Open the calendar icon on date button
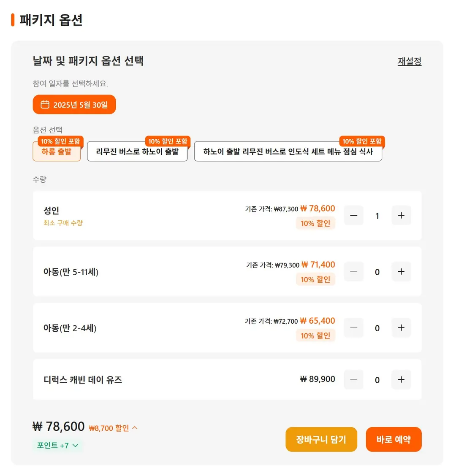456x476 pixels. [x=45, y=104]
